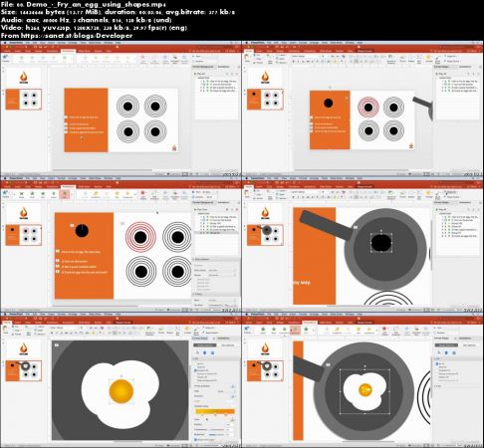Select the selected black oval inside the large pan

381,243
